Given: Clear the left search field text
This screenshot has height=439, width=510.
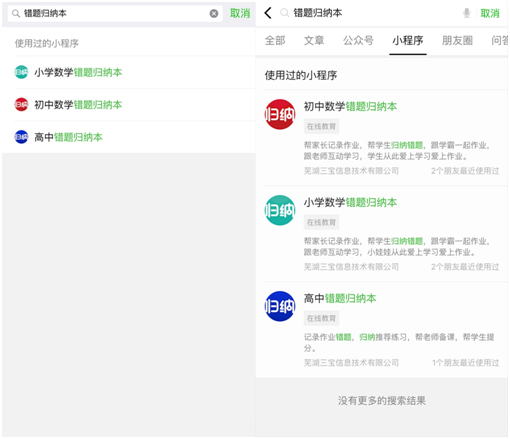Looking at the screenshot, I should (x=214, y=13).
